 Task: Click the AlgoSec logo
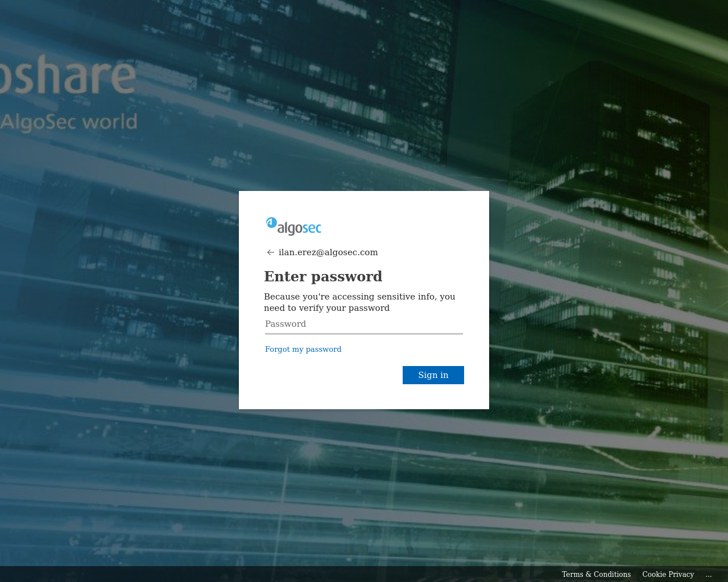293,226
